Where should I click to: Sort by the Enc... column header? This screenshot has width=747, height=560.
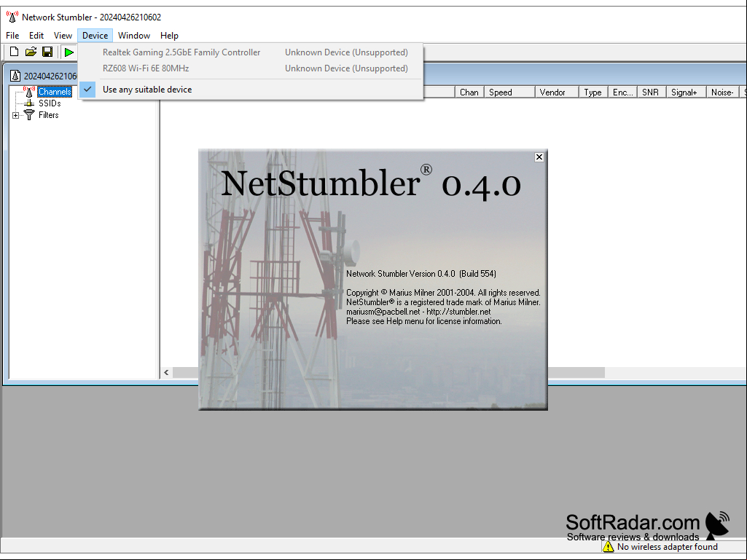[x=622, y=92]
